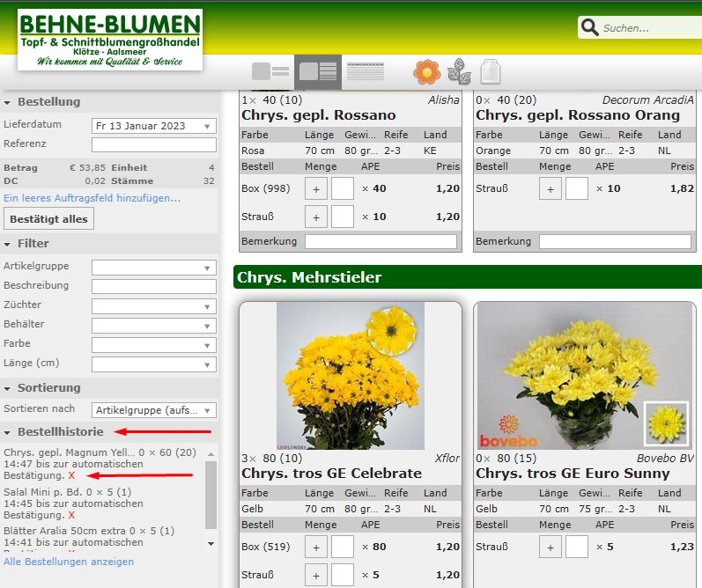
Task: Click Alle Bestellungen anzeigen link
Action: tap(69, 561)
